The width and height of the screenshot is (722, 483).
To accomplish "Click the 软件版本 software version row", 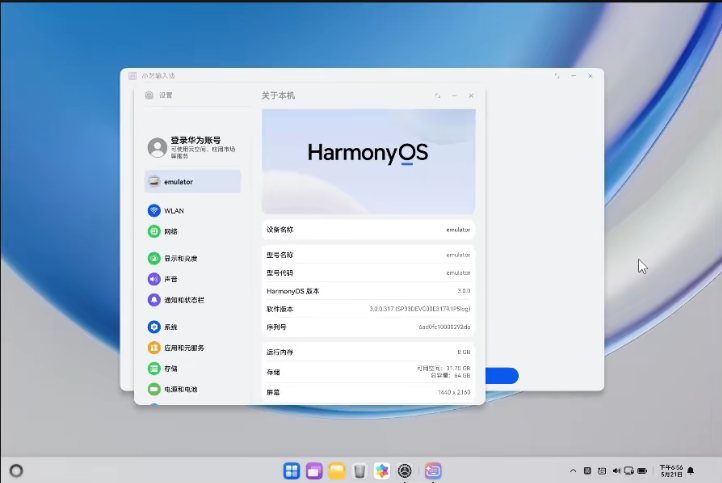I will [368, 309].
